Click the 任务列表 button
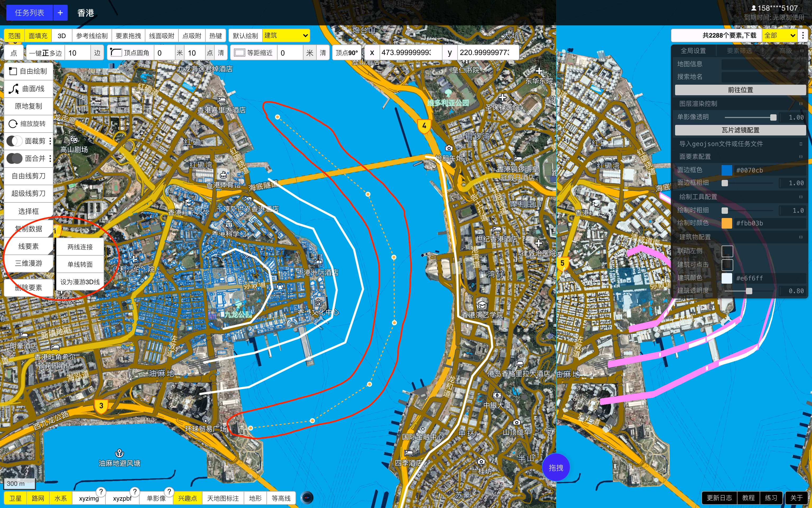812x508 pixels. click(30, 13)
